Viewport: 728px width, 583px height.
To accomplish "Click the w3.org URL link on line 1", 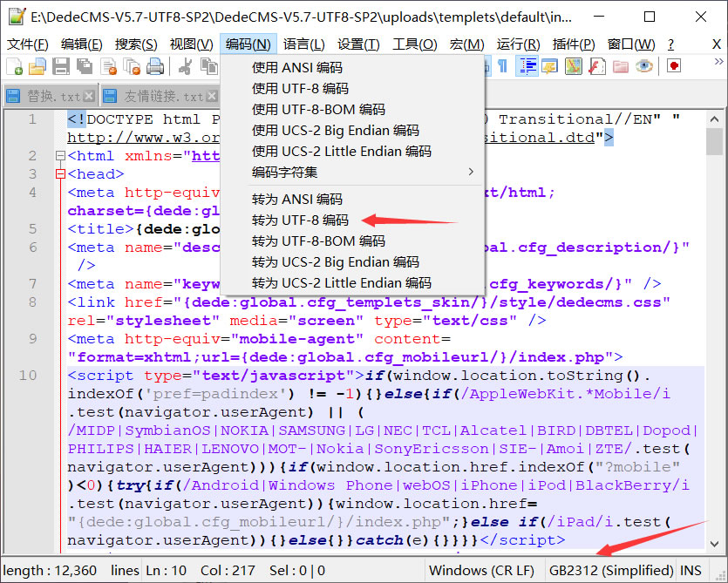I will coord(139,138).
